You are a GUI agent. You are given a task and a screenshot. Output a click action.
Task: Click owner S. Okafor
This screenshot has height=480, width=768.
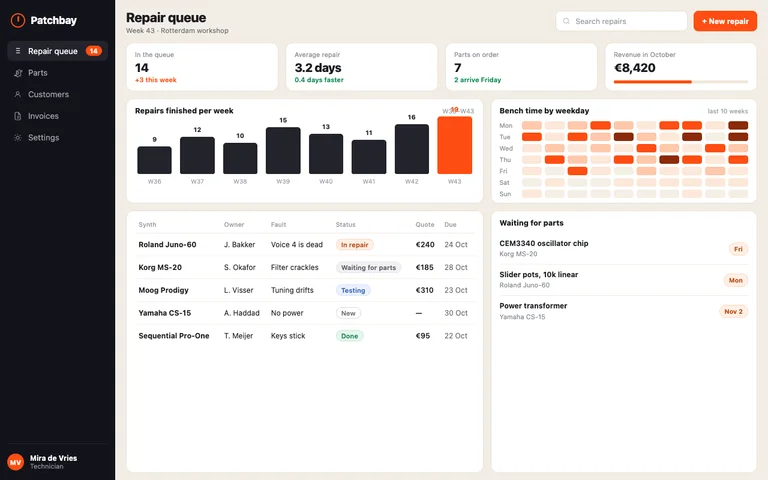[x=240, y=267]
